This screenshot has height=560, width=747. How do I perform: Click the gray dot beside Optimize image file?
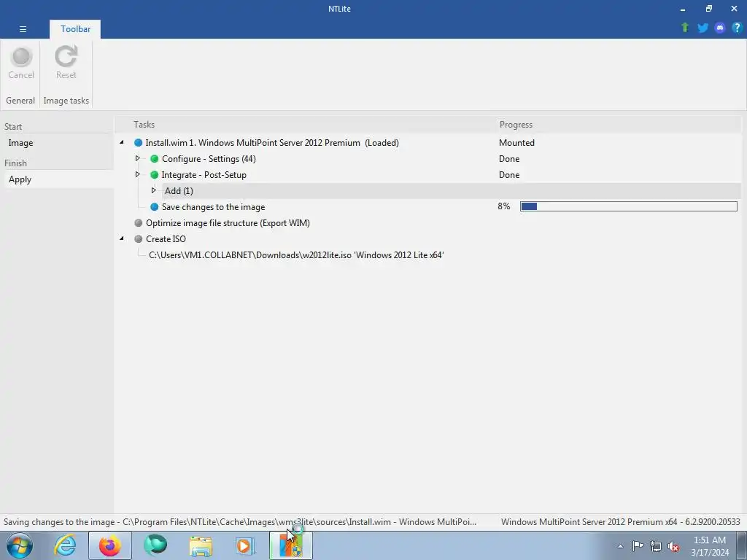click(139, 223)
